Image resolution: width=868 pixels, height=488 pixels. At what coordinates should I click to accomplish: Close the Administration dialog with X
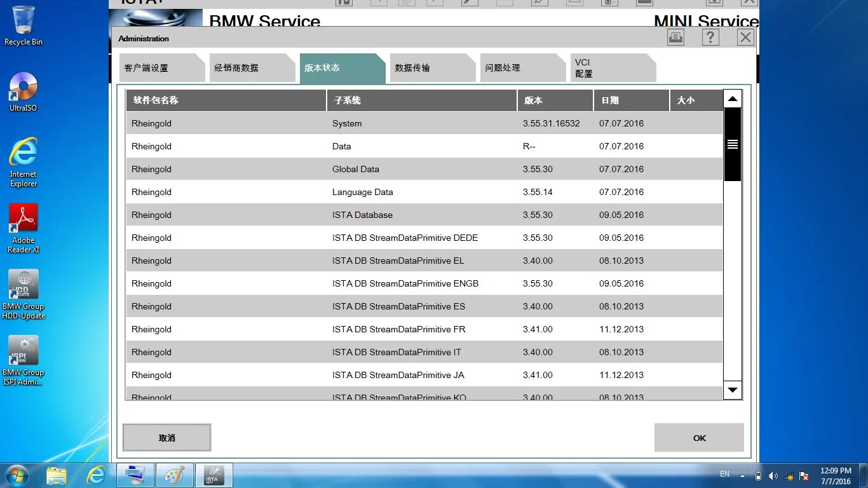tap(745, 37)
